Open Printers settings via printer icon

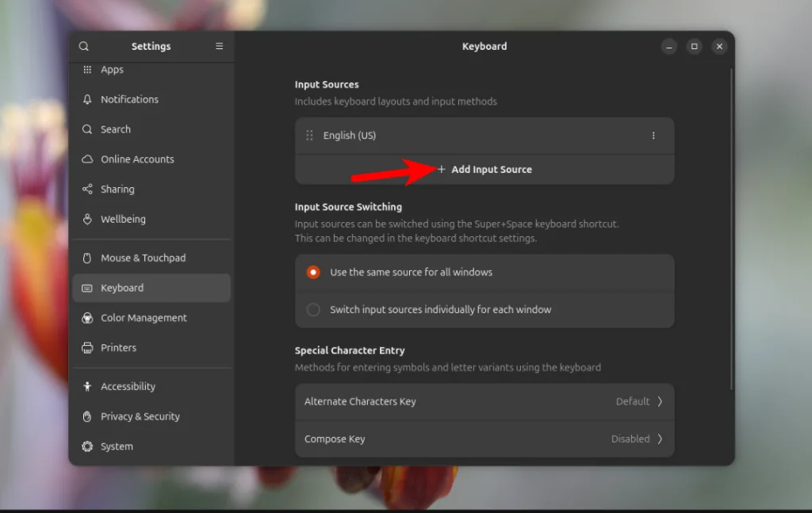[87, 347]
